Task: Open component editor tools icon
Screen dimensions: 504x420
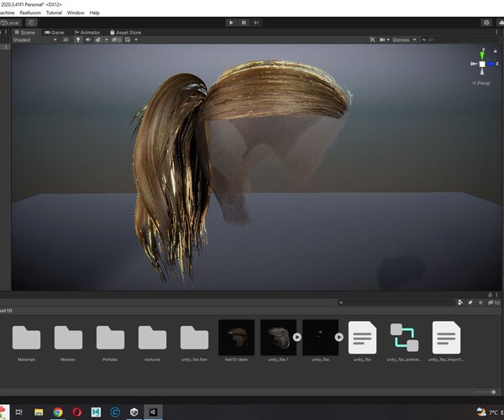Action: coord(372,39)
